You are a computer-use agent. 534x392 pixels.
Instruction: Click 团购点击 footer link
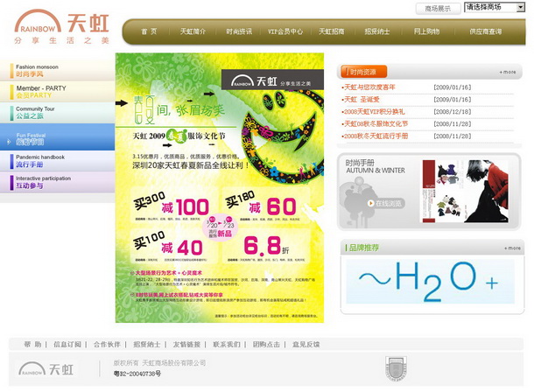[x=266, y=345]
